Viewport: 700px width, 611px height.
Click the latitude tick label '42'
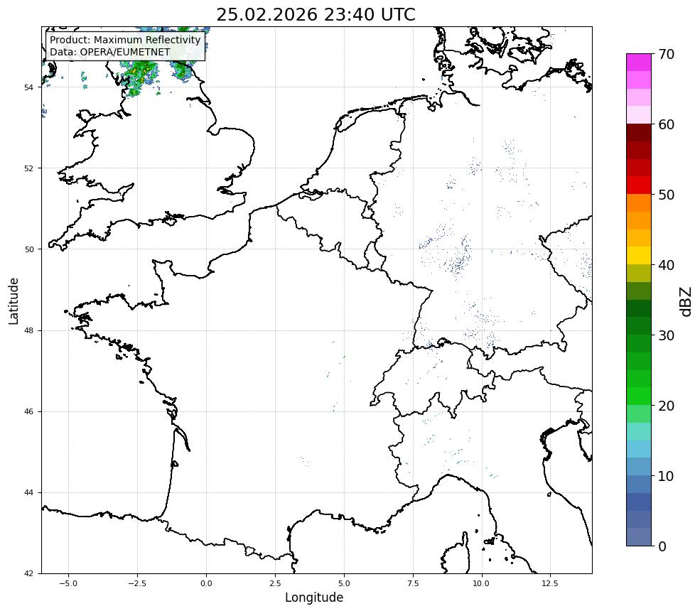coord(28,573)
